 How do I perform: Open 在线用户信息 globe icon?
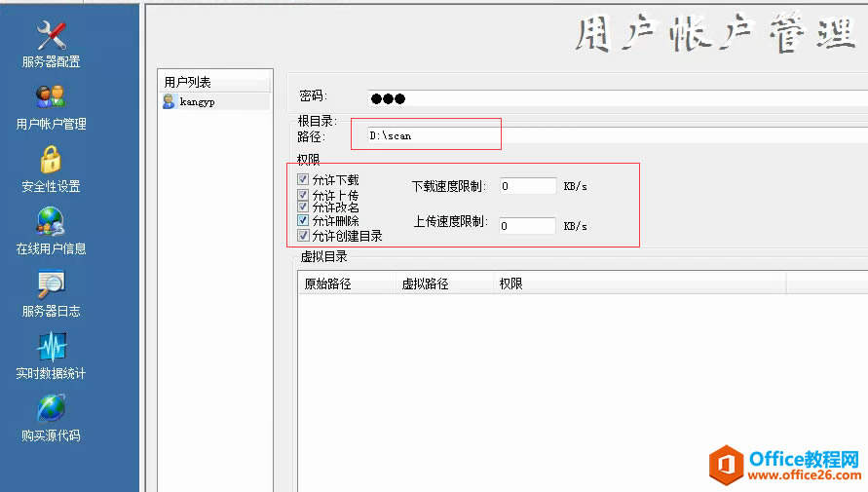tap(51, 222)
